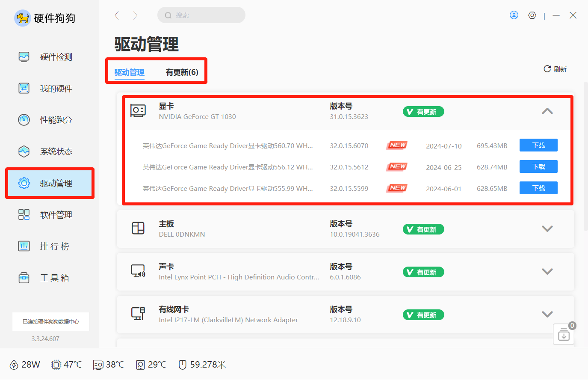The image size is (588, 380).
Task: Click the 工具箱 sidebar label
Action: click(x=55, y=278)
